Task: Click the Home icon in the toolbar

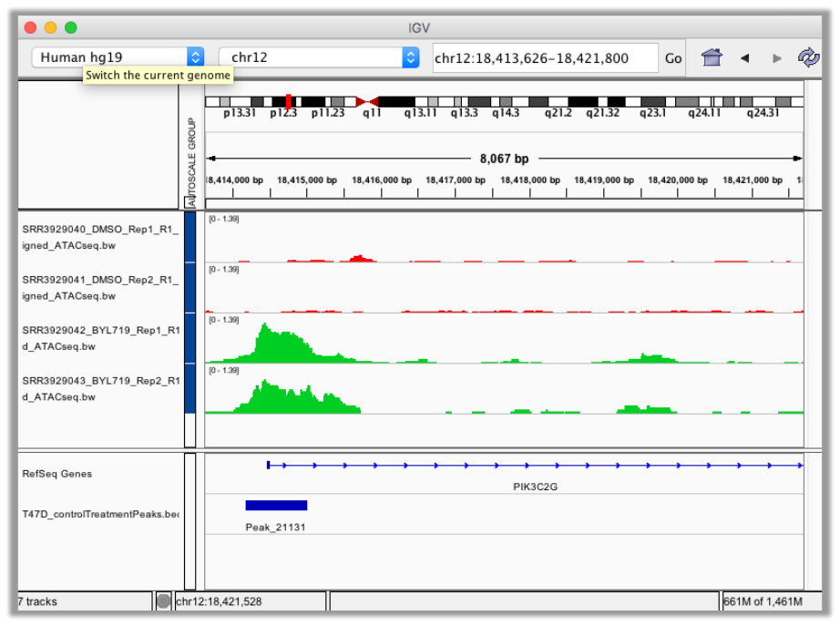Action: [x=712, y=57]
